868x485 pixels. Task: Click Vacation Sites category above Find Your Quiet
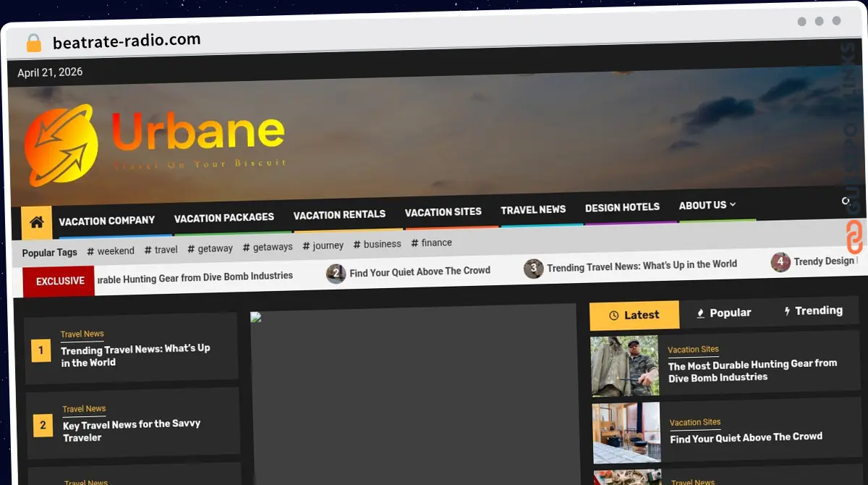[695, 422]
